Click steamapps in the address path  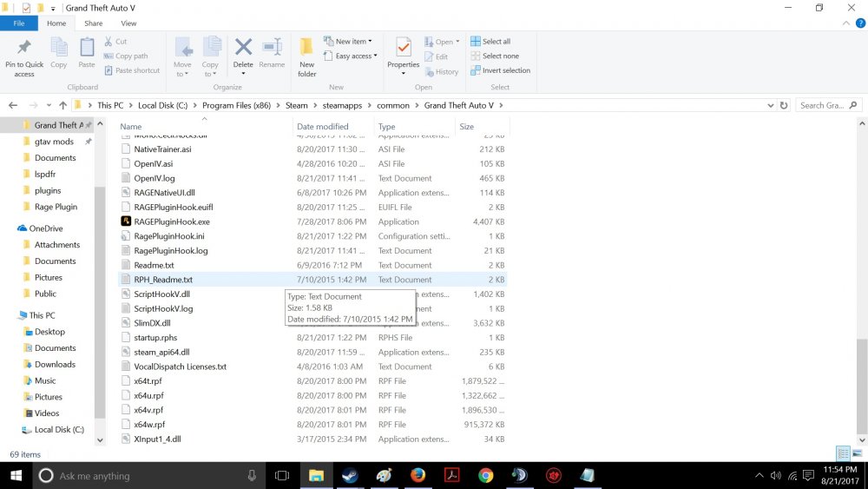pos(342,105)
